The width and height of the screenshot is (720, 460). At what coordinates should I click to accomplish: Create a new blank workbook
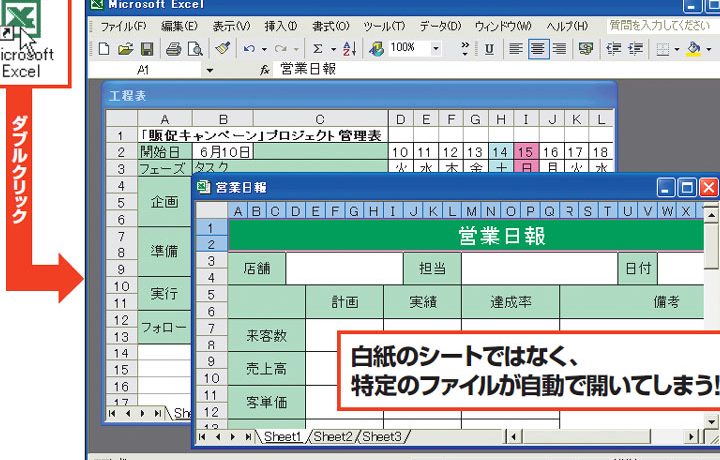point(104,49)
